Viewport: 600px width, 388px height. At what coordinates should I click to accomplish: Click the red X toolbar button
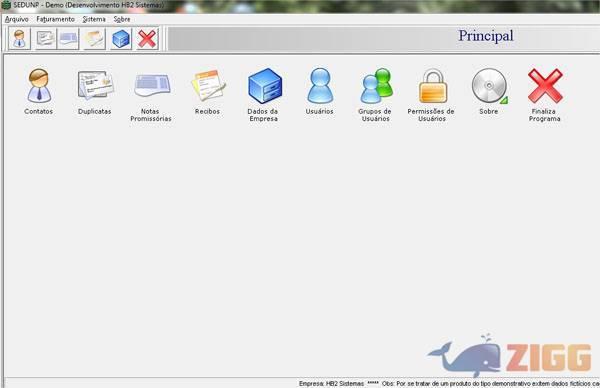(x=147, y=39)
